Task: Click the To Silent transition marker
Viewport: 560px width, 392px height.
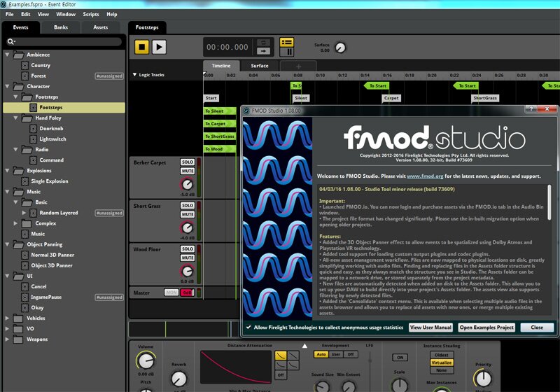Action: click(219, 111)
